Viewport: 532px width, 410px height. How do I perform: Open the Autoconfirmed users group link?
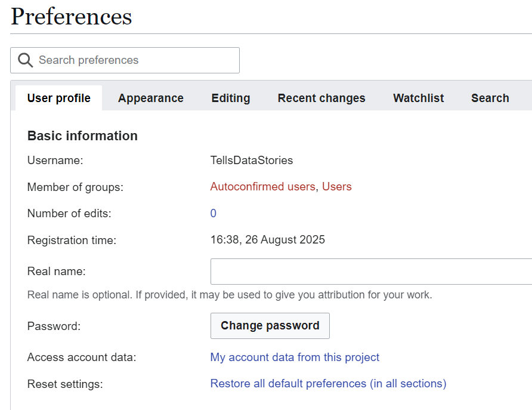click(x=262, y=187)
